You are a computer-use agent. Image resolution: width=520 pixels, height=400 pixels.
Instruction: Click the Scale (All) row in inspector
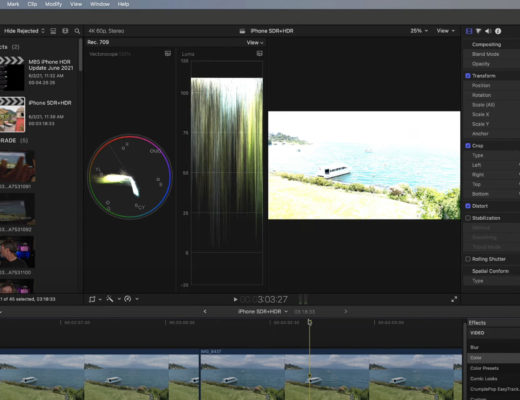click(491, 105)
